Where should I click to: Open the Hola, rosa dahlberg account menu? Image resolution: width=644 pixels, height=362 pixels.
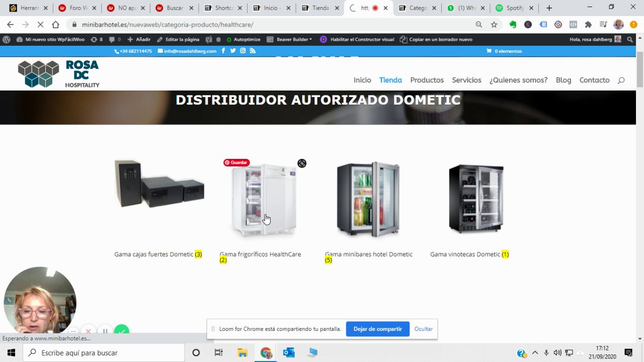[x=595, y=39]
